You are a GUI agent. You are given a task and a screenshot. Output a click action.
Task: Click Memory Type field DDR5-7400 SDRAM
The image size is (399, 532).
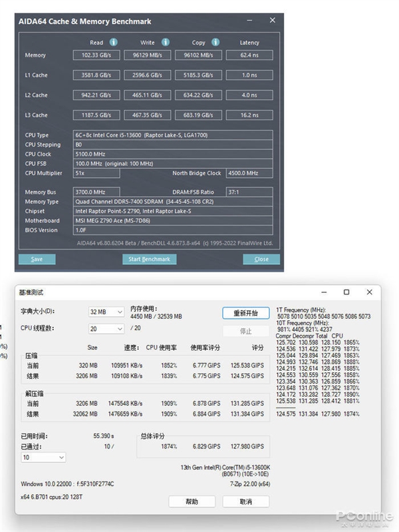[173, 202]
